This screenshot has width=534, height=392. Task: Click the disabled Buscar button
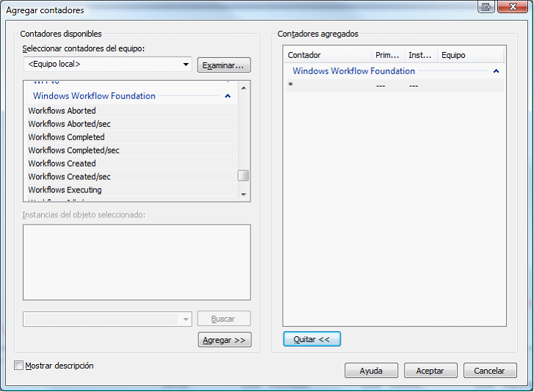tap(224, 319)
